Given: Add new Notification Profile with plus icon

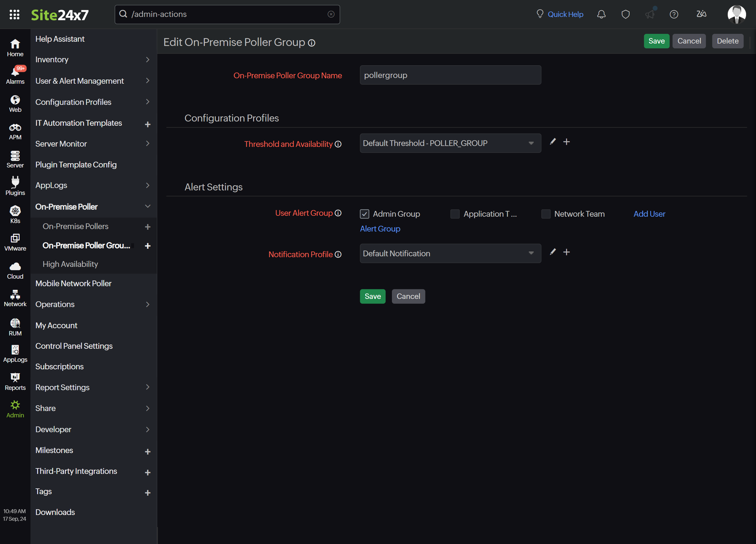Looking at the screenshot, I should [566, 252].
